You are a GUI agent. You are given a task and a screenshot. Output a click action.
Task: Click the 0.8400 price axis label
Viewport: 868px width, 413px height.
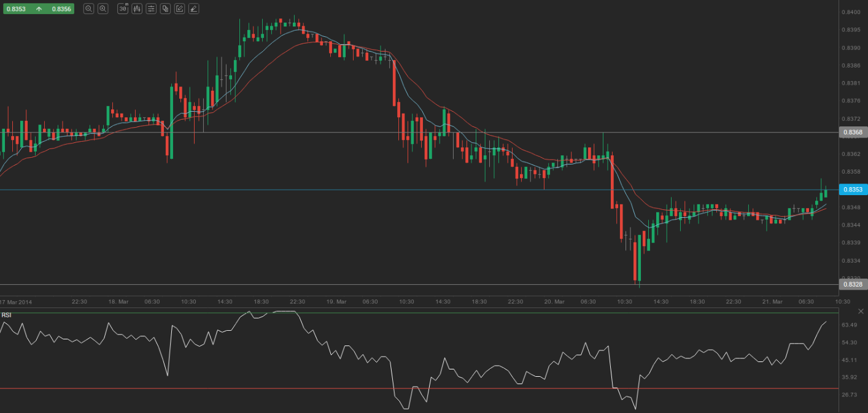pyautogui.click(x=850, y=12)
